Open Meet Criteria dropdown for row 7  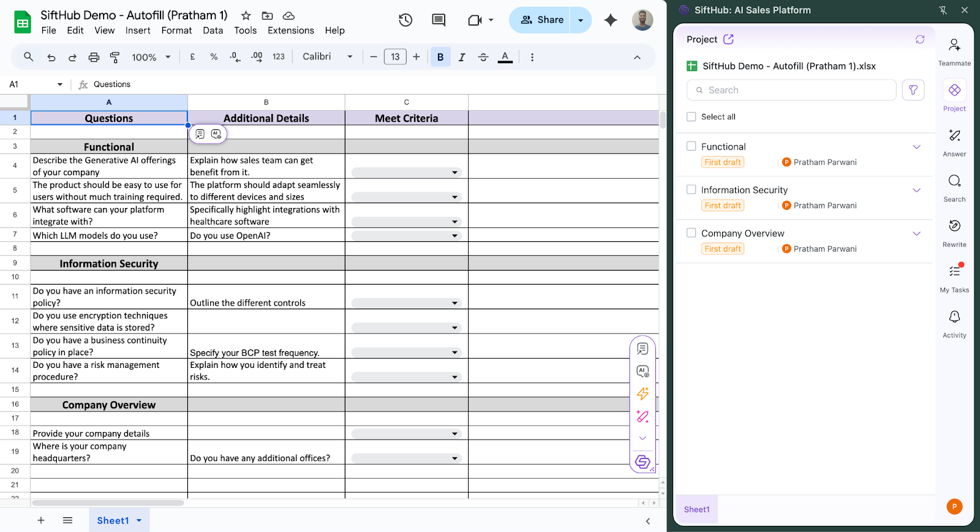point(454,236)
